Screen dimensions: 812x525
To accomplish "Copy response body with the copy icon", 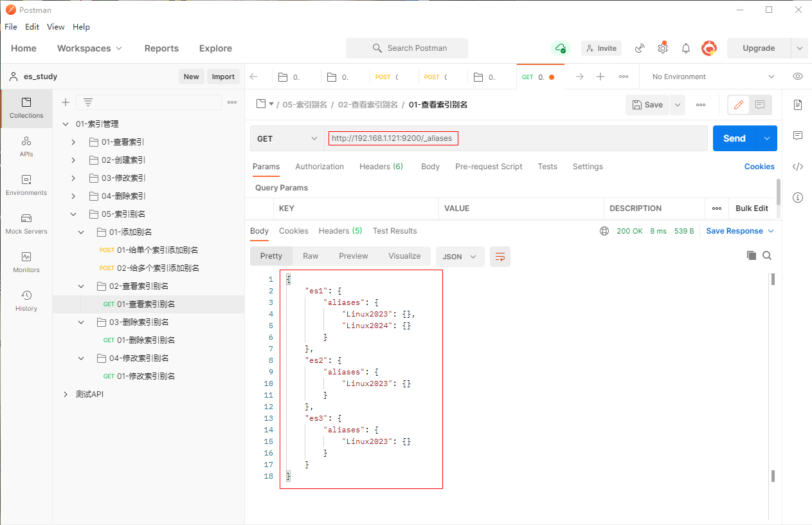I will pos(751,255).
